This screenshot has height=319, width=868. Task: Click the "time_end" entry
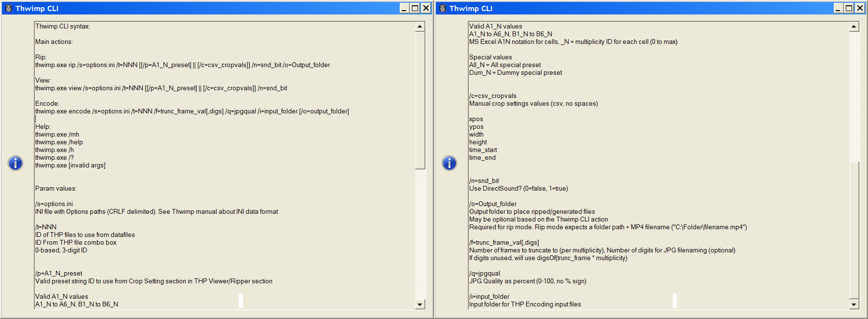coord(482,158)
